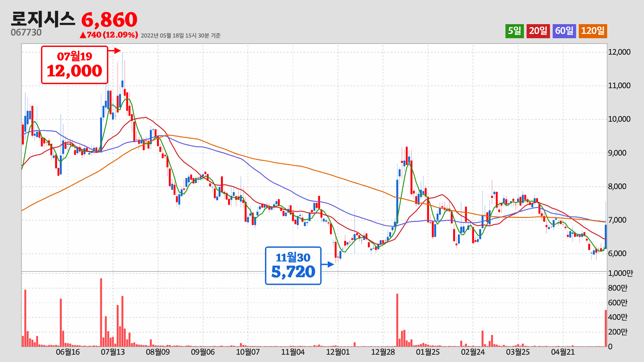Click the 400만 volume axis label
Screen dimensions: 644x362
(618, 317)
